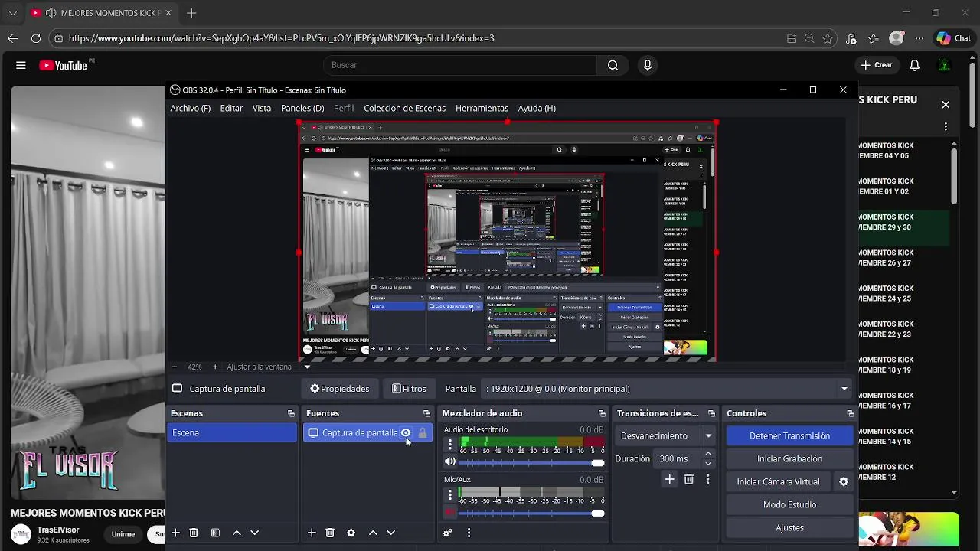980x551 pixels.
Task: Reload the browser page
Action: tap(36, 38)
